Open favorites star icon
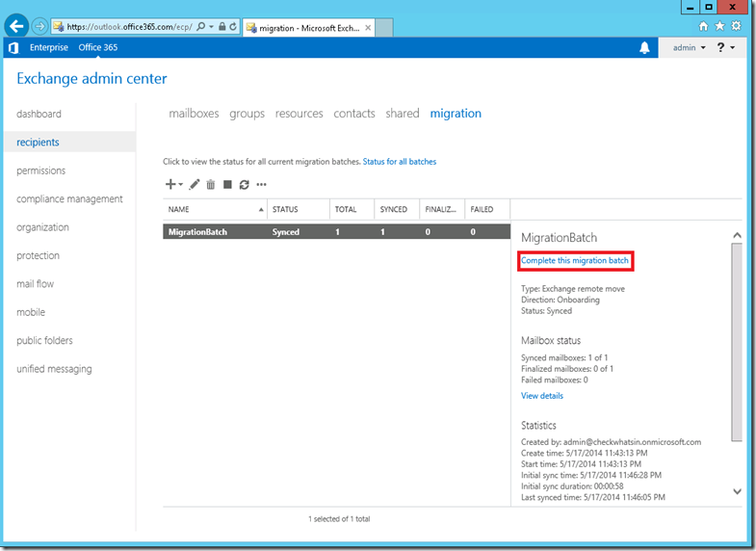 (x=719, y=26)
